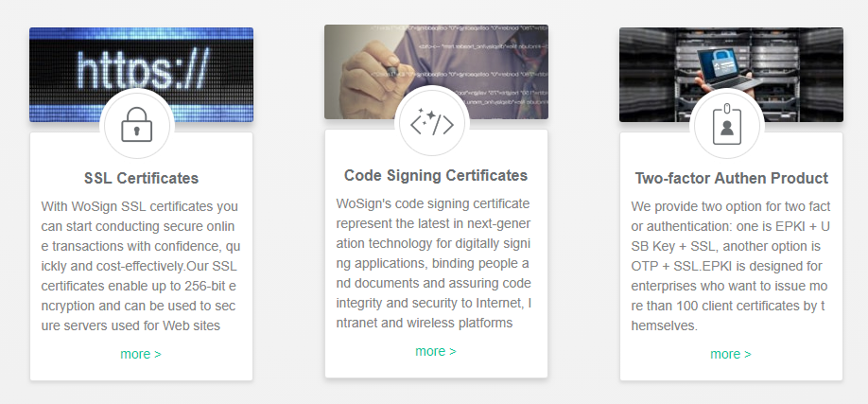The height and width of the screenshot is (404, 868).
Task: Click the WoSign SSL certificates description text
Action: click(141, 266)
